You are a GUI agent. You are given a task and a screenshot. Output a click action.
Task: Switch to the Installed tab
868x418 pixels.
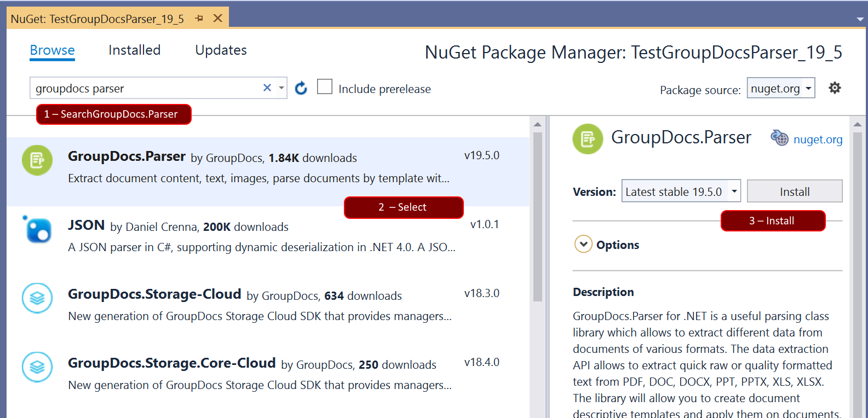[134, 50]
